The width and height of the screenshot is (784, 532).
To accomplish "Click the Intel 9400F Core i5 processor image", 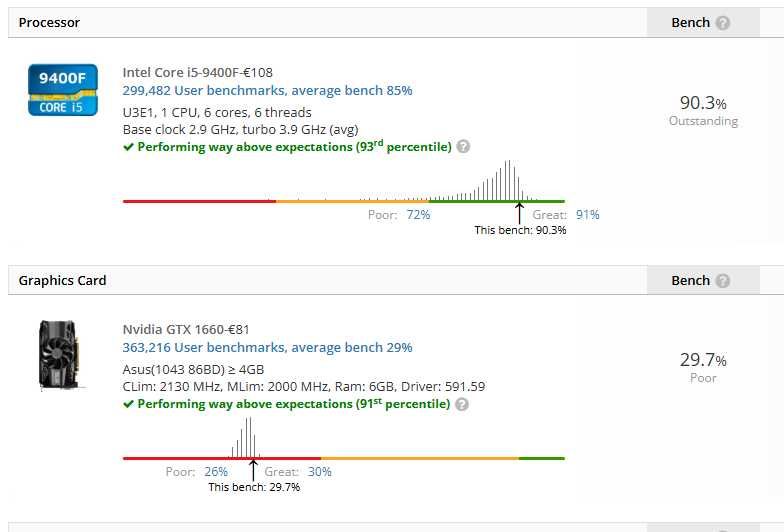I will (62, 90).
